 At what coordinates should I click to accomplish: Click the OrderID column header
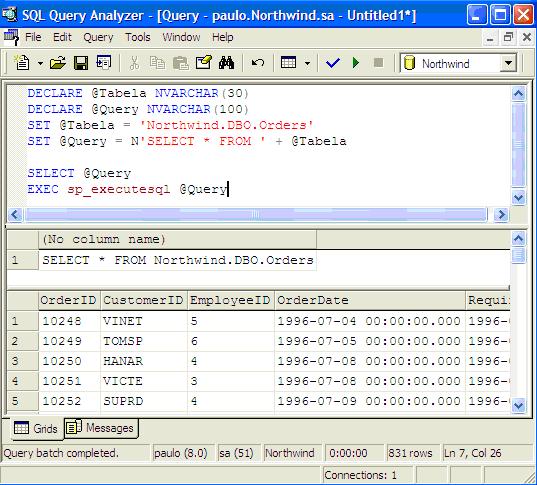pos(70,300)
